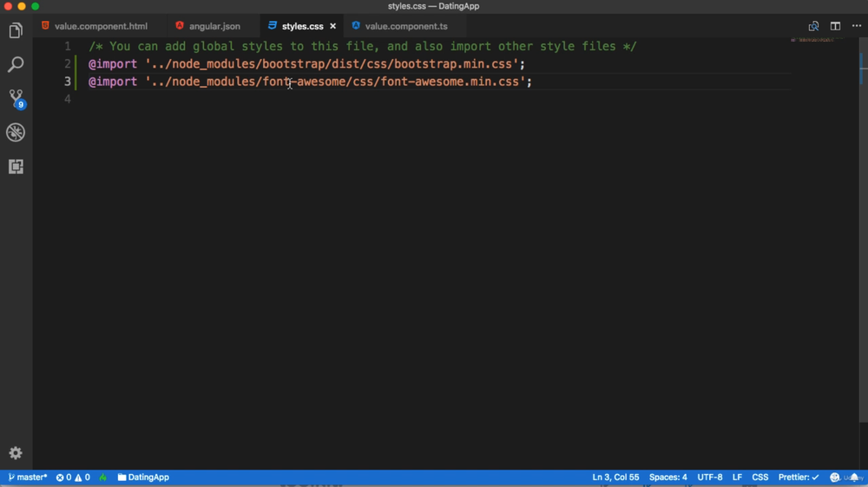Click the Prettier status indicator
868x487 pixels.
tap(799, 477)
